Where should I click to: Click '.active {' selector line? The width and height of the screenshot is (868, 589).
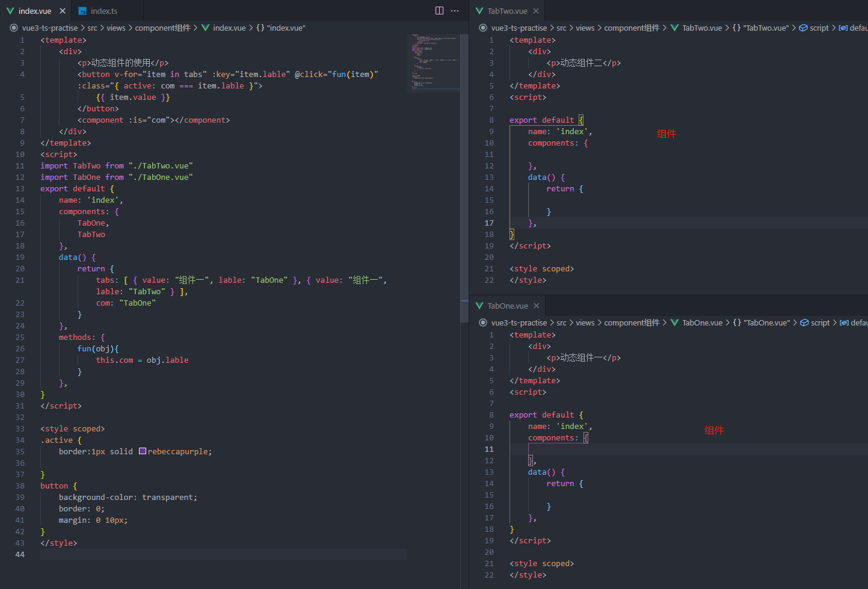[x=61, y=440]
